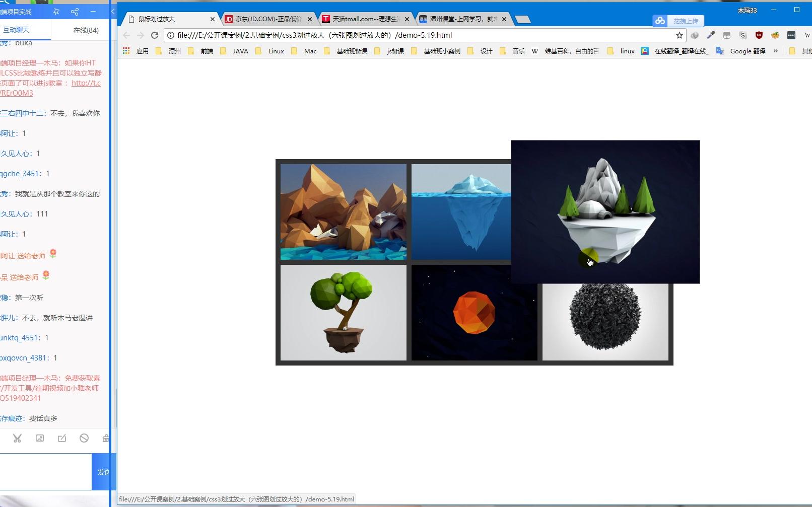
Task: Click the page info icon beside the URL
Action: tap(171, 35)
